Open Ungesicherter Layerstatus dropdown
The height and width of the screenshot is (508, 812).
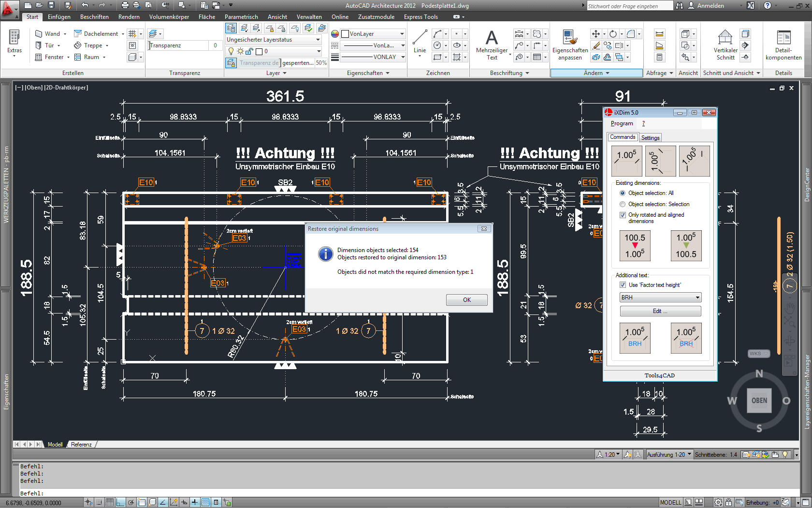[273, 40]
